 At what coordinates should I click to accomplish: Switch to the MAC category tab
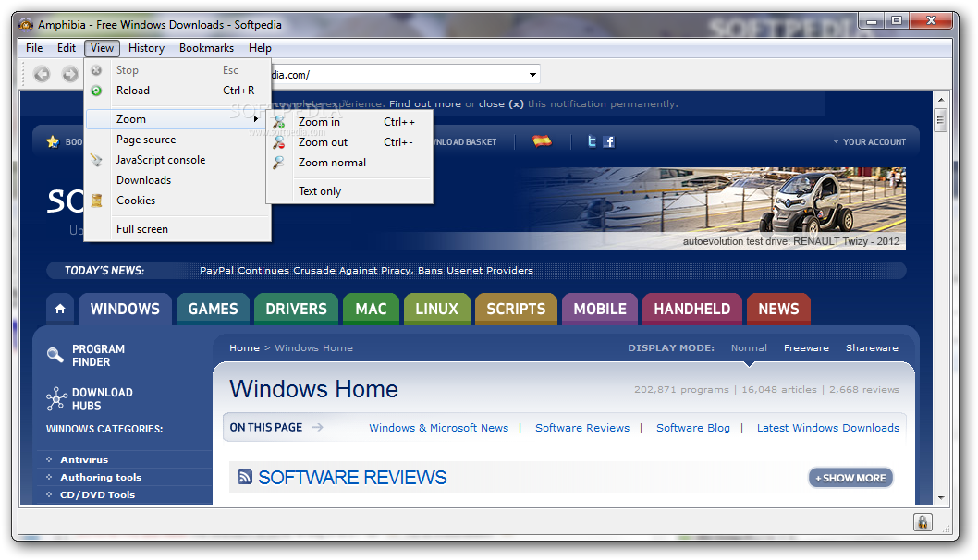[x=371, y=309]
